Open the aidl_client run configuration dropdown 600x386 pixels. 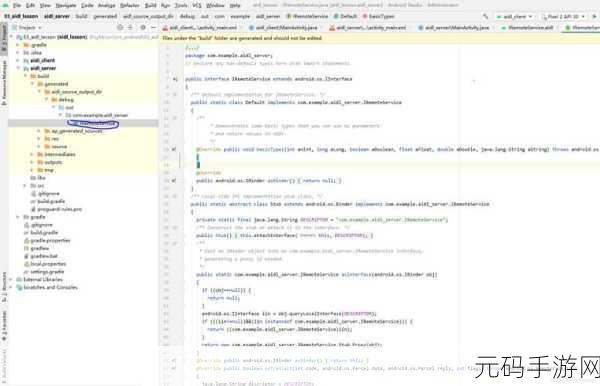tap(514, 16)
